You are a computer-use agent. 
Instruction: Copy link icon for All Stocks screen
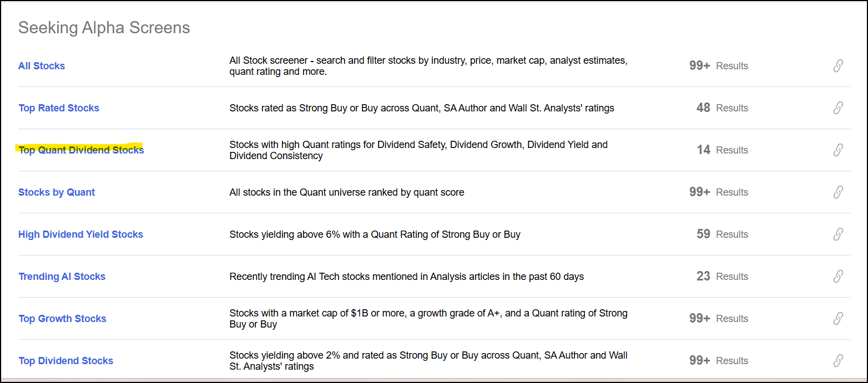[838, 66]
